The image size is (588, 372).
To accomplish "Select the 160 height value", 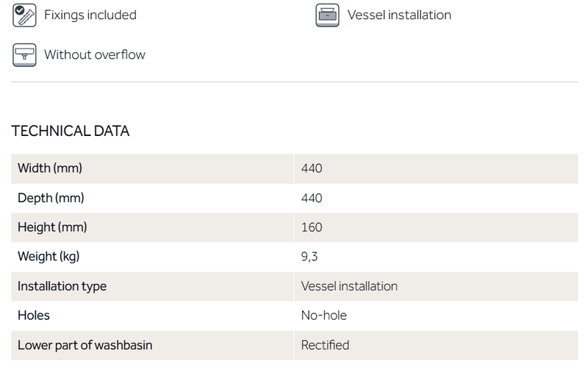I will click(x=312, y=227).
